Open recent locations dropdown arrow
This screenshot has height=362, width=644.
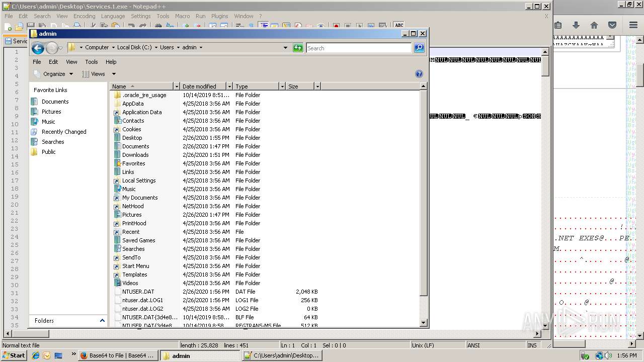coord(60,48)
